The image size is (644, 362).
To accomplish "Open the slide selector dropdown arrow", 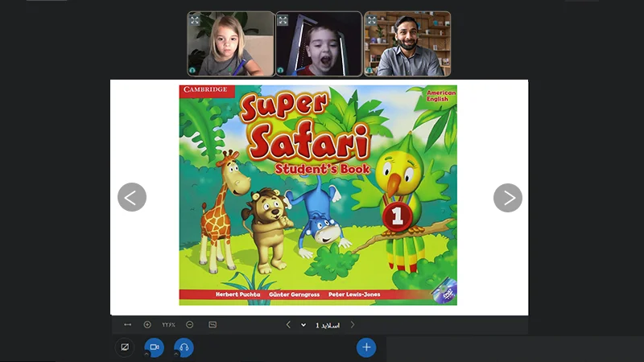I will pyautogui.click(x=303, y=325).
